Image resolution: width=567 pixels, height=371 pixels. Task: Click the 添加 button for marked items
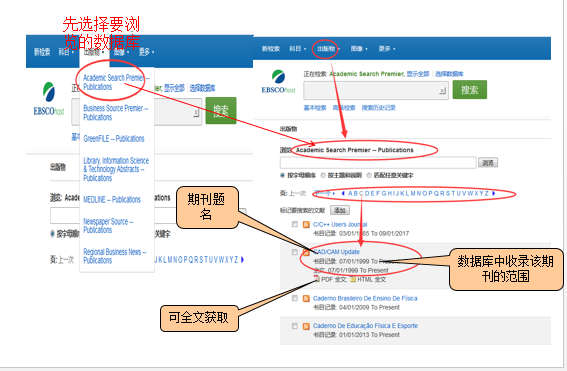tap(340, 210)
